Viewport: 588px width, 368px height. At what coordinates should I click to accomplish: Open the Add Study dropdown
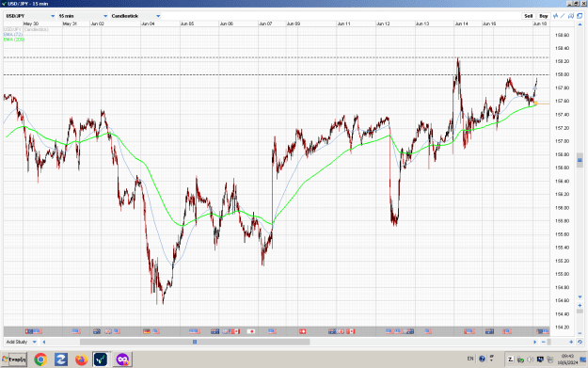coord(21,342)
